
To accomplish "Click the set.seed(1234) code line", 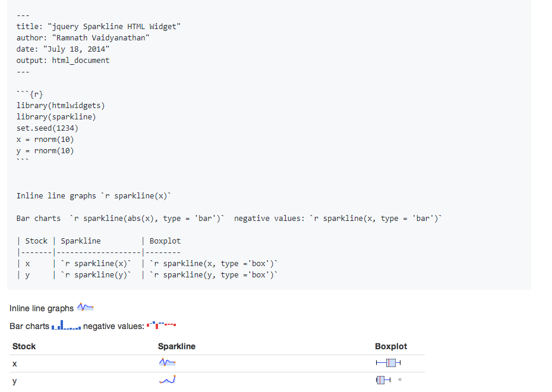I will click(x=47, y=128).
